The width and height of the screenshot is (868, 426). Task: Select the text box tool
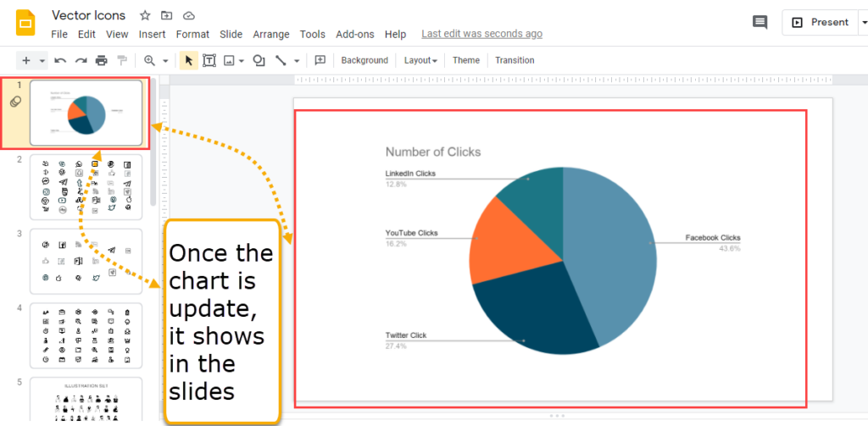(x=209, y=61)
